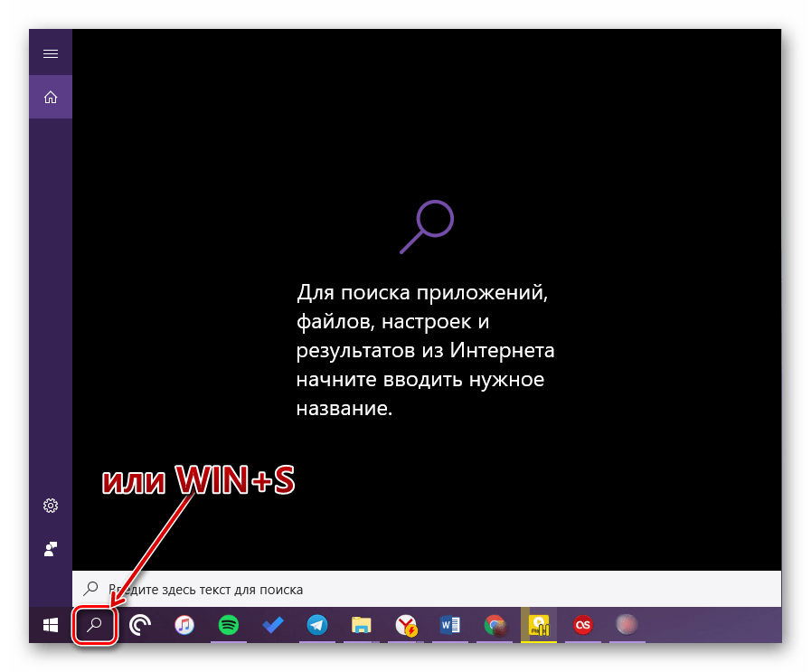Open the yellow media player taskbar app
The image size is (811, 672).
point(539,625)
